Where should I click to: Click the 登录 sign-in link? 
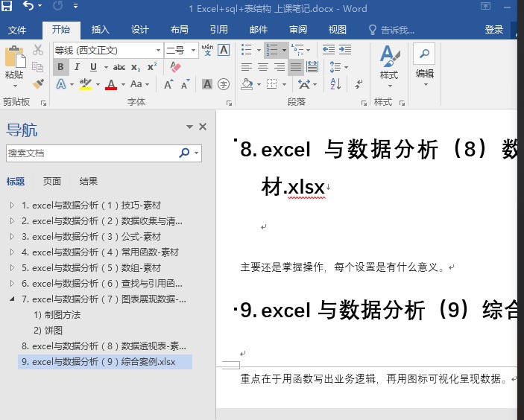(x=494, y=30)
